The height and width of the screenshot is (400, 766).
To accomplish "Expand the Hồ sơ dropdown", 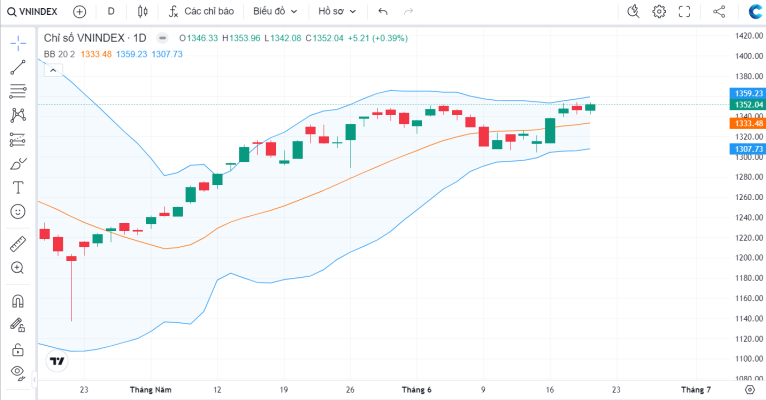I will click(337, 11).
